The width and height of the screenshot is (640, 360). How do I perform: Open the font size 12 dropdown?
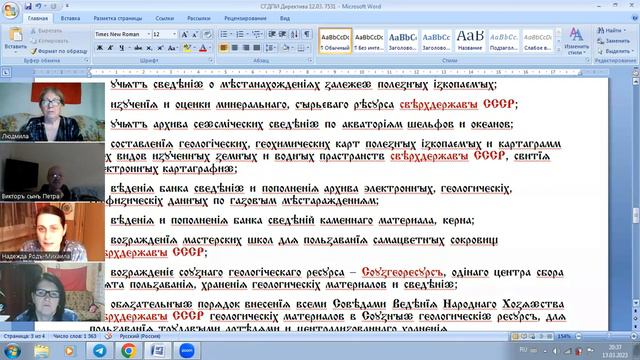tap(175, 34)
